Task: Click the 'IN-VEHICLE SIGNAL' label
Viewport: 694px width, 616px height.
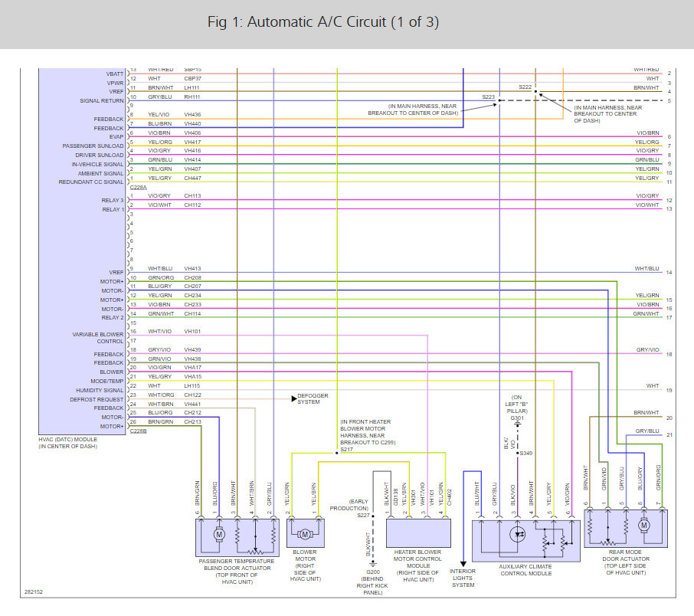Action: click(98, 164)
